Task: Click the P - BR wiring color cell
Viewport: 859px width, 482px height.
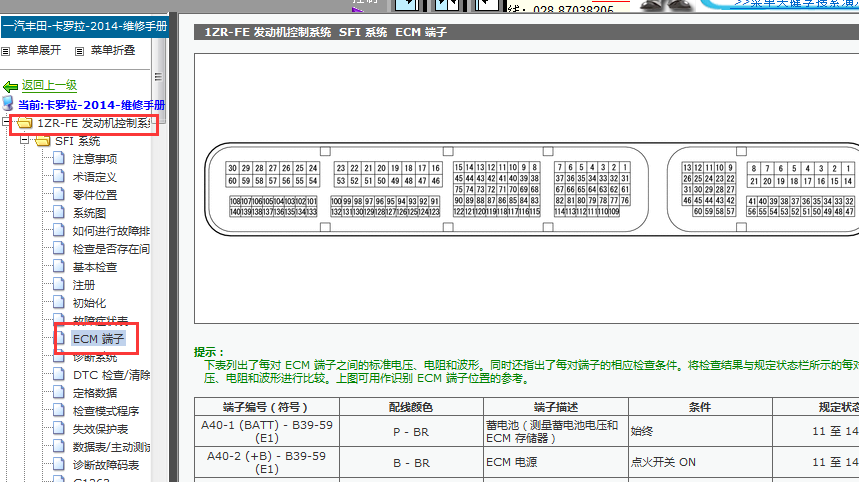Action: (411, 432)
